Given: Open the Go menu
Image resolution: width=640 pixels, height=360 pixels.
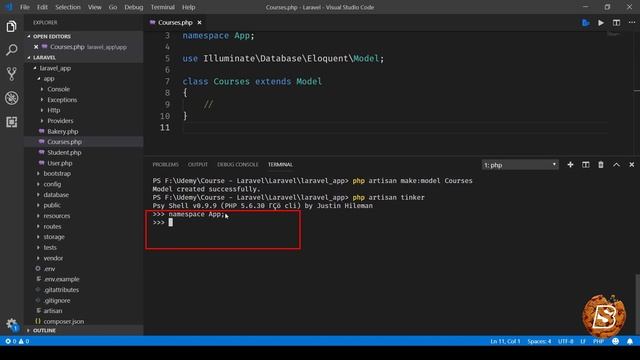Looking at the screenshot, I should point(113,7).
